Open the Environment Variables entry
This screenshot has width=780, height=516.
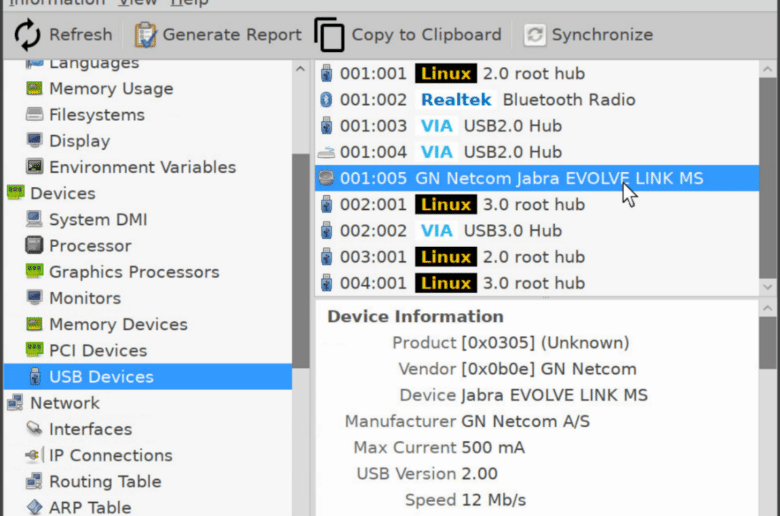pos(143,167)
